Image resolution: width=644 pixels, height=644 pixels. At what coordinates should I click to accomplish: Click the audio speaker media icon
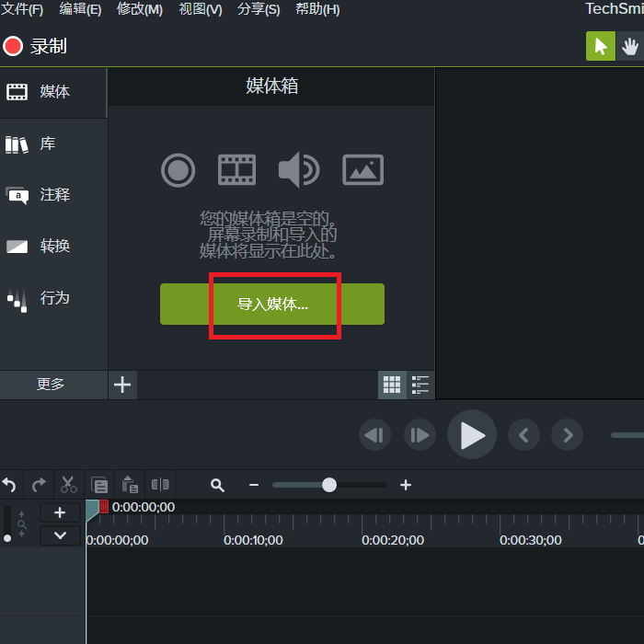coord(299,169)
